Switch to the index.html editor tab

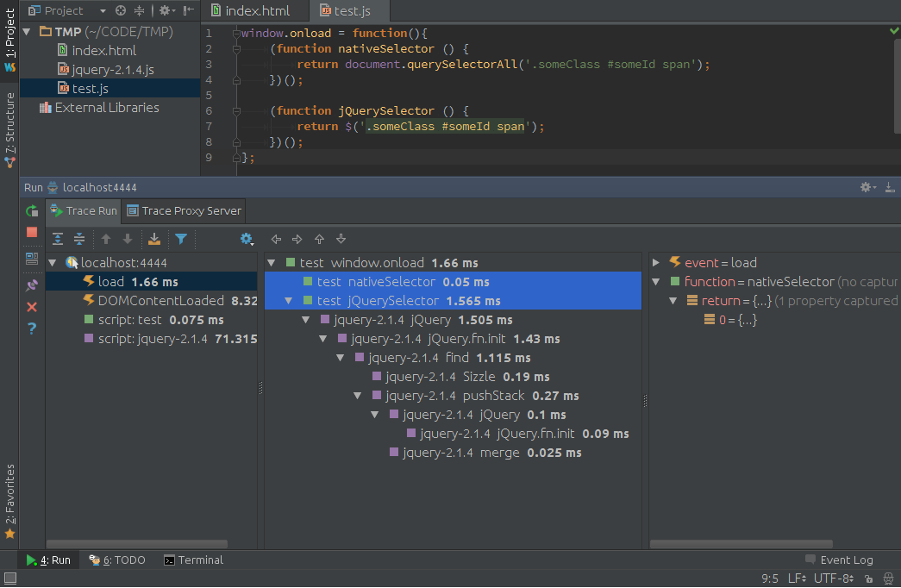255,11
